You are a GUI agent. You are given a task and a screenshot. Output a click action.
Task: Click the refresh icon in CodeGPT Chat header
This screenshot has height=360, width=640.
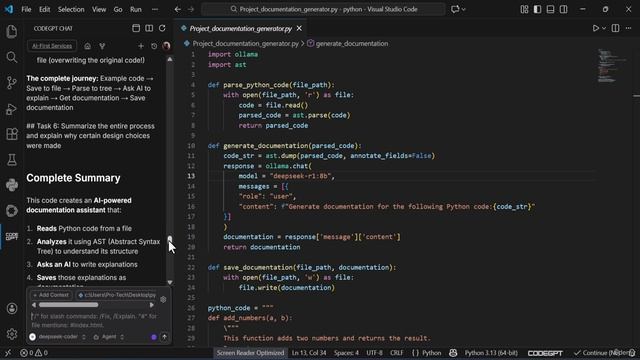pos(162,28)
